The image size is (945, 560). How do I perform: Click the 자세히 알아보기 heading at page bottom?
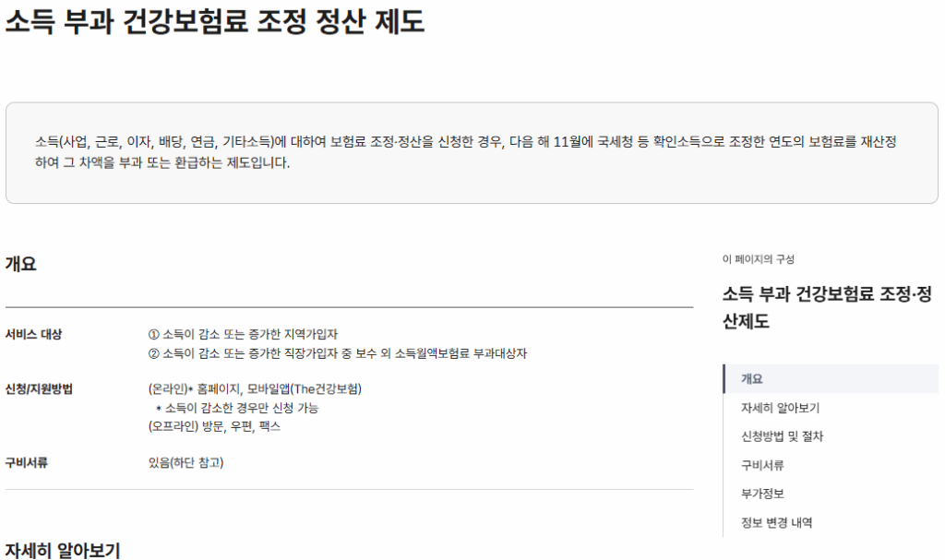(x=63, y=550)
